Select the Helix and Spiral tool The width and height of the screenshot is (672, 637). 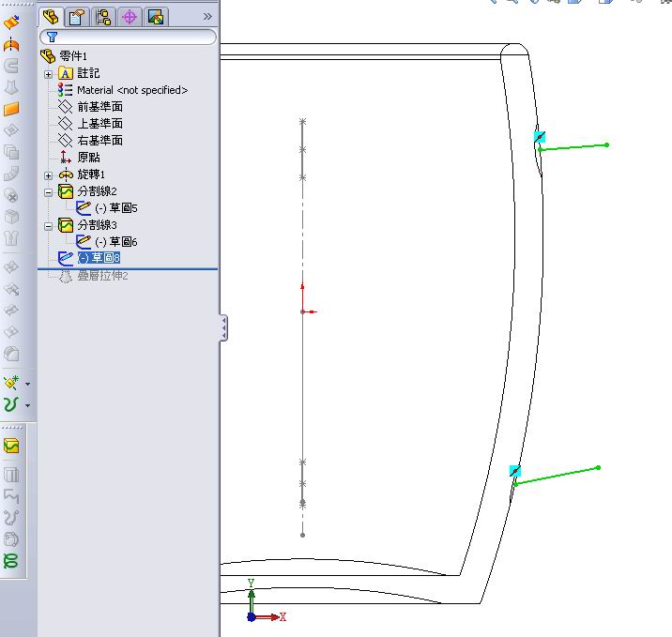11,560
